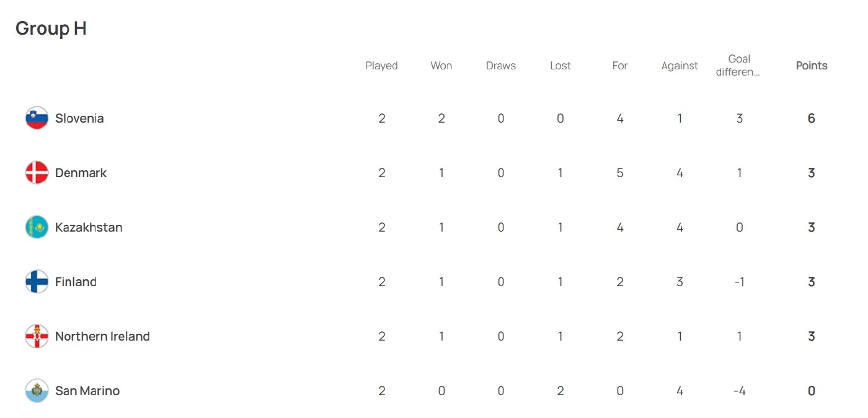Open the Denmark team link
Screen dimensions: 868x418
81,173
